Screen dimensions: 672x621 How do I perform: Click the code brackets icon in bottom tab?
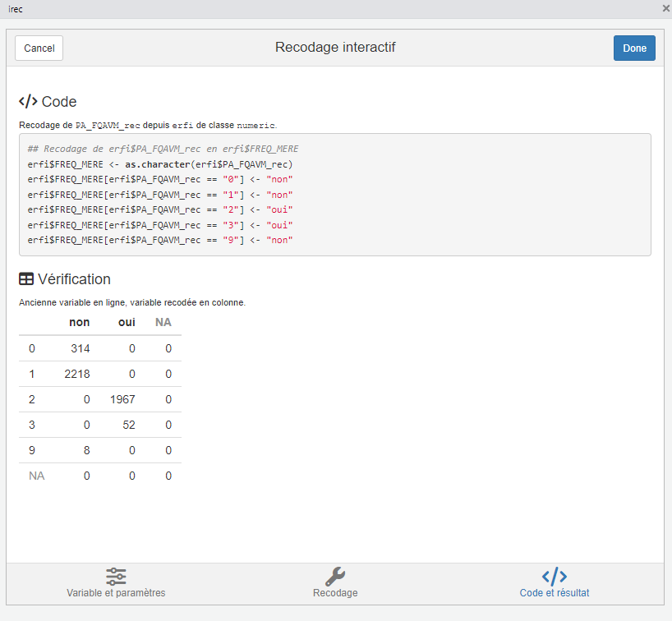555,576
